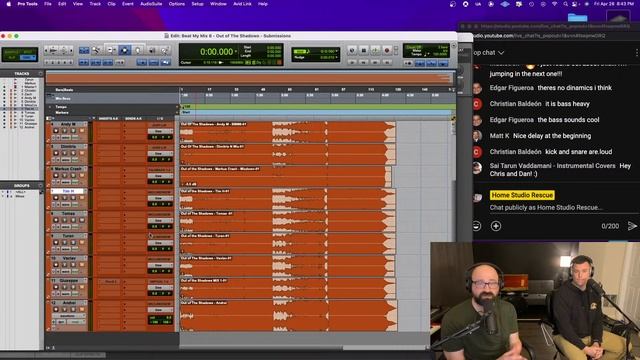Select the Pencil tool

[x=164, y=50]
